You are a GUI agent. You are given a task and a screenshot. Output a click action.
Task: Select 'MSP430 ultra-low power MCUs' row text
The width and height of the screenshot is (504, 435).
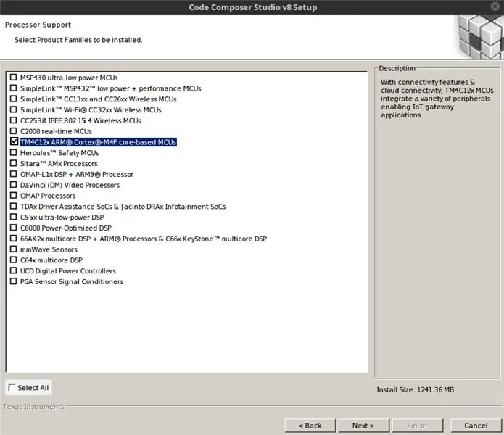coord(69,78)
